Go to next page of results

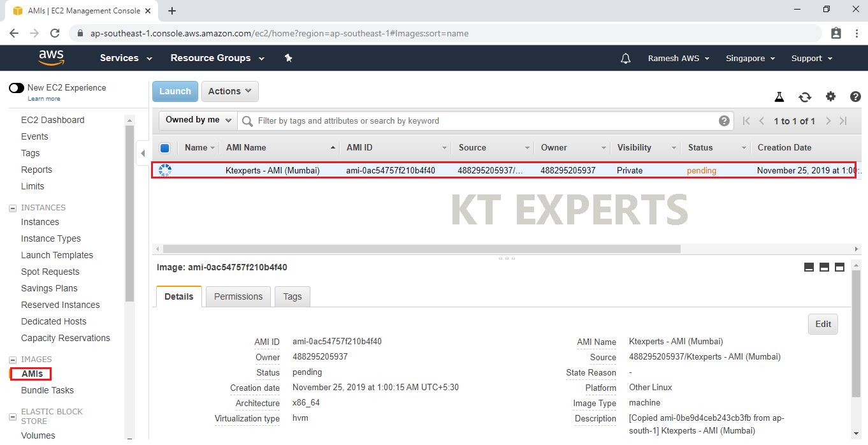pos(828,121)
